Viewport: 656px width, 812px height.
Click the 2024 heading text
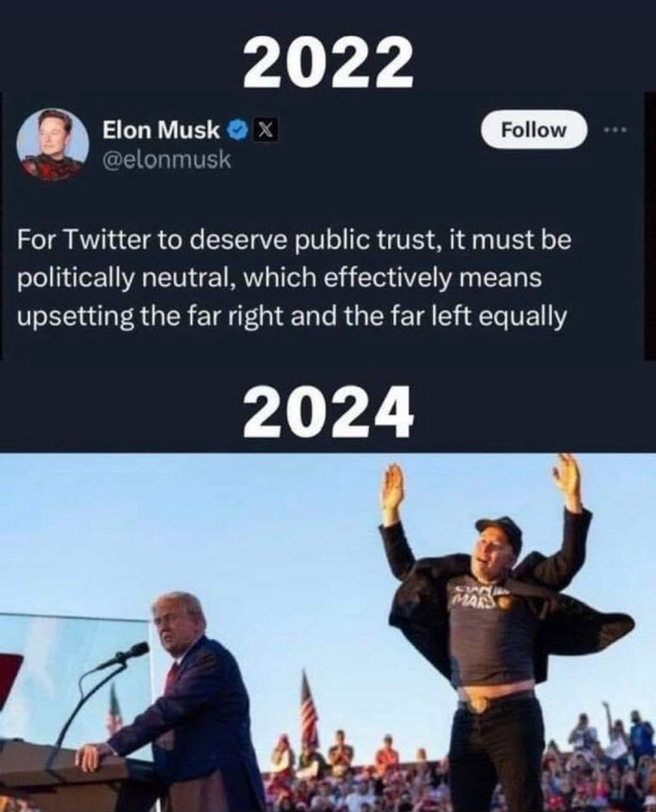328,412
